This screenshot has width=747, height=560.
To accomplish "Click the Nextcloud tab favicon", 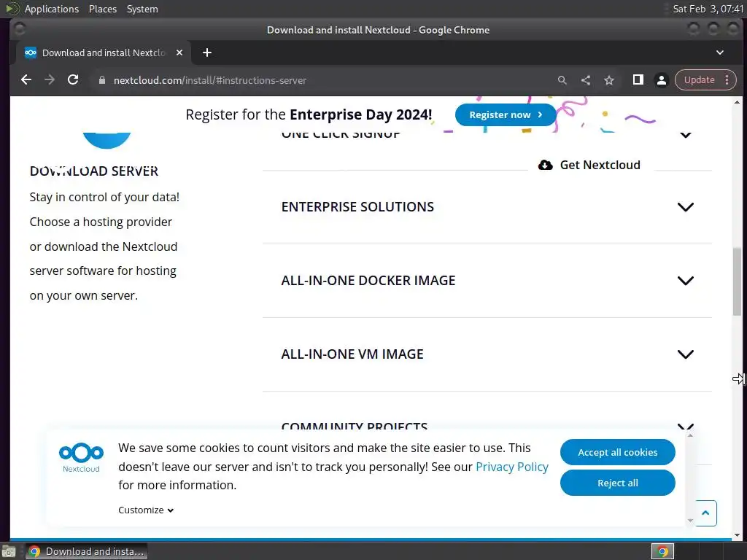I will [31, 52].
